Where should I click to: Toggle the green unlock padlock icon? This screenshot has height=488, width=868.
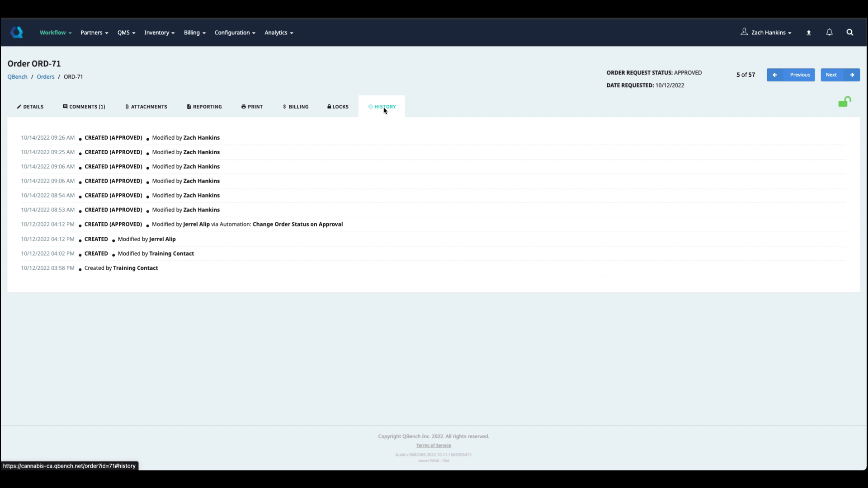844,102
